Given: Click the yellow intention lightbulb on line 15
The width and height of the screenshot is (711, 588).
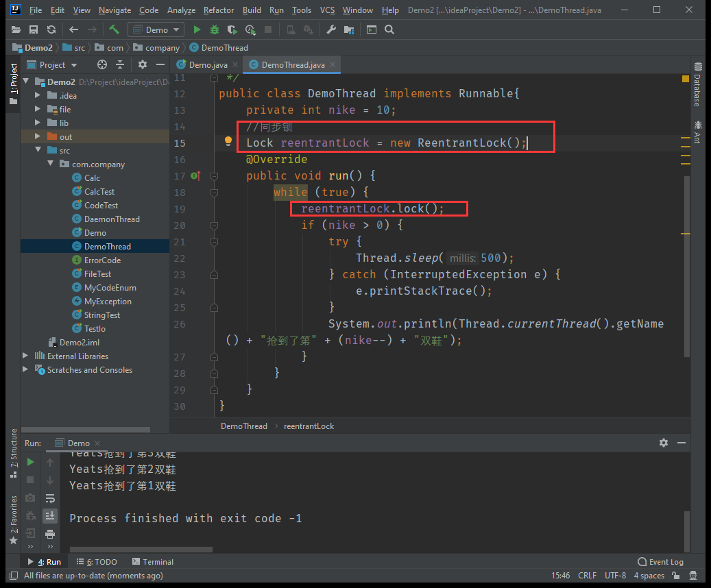Looking at the screenshot, I should tap(228, 141).
